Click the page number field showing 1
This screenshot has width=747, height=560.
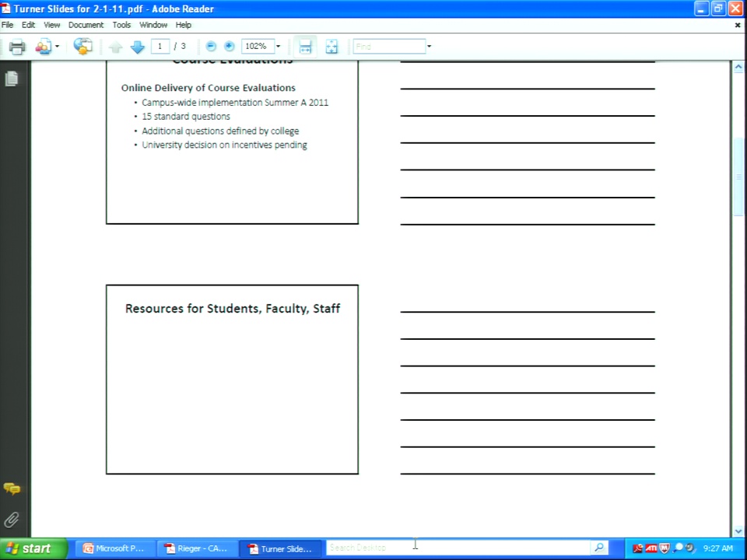pyautogui.click(x=160, y=46)
